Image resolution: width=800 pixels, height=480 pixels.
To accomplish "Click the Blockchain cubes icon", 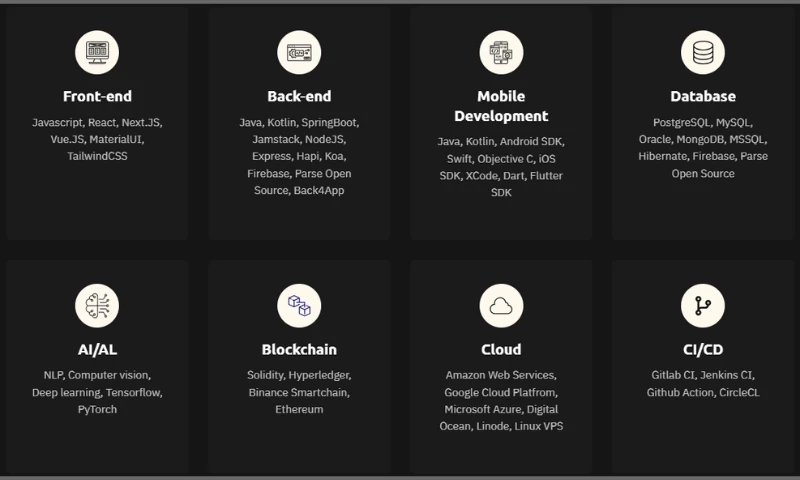I will pyautogui.click(x=299, y=305).
